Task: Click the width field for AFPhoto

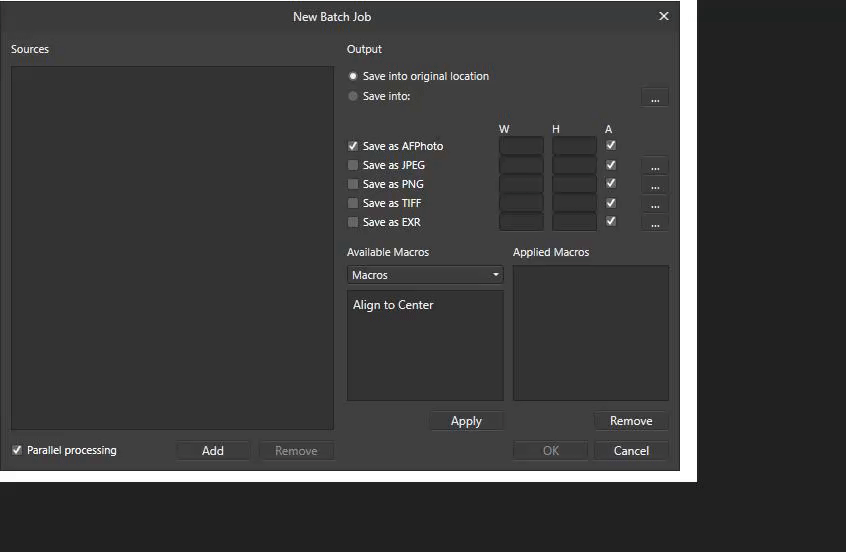Action: pos(521,146)
